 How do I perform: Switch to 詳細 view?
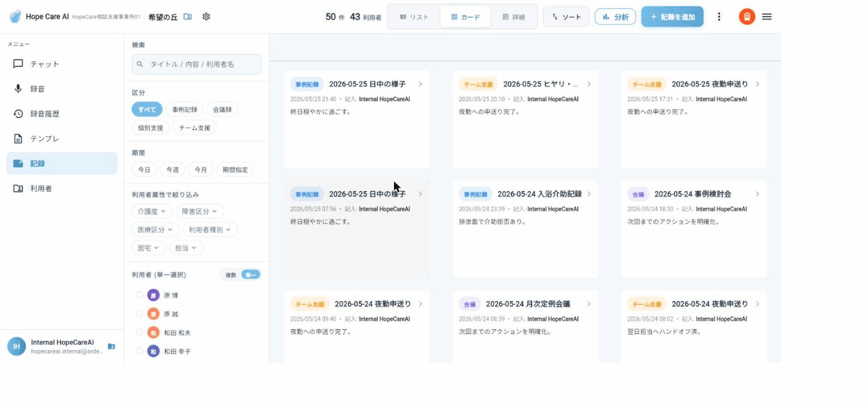tap(513, 17)
